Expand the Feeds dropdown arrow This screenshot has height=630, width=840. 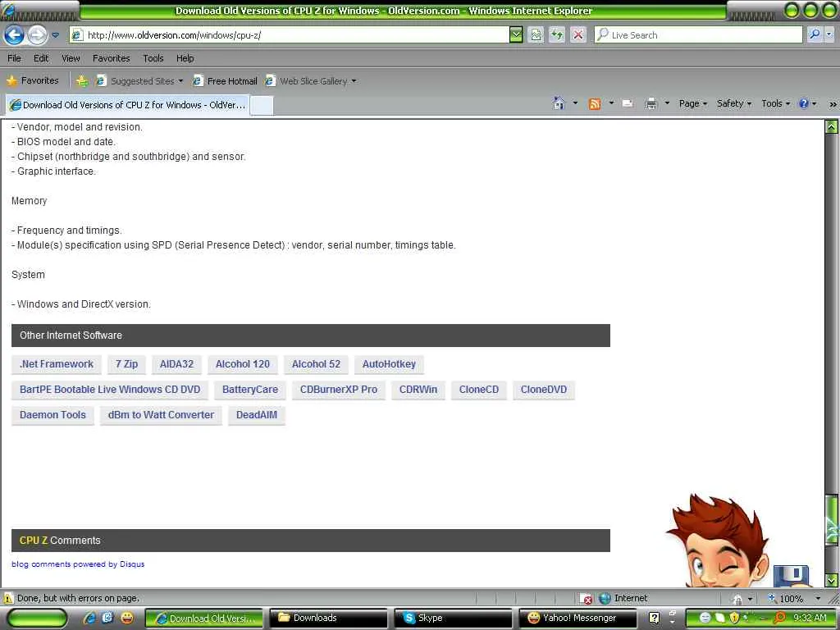pyautogui.click(x=611, y=103)
